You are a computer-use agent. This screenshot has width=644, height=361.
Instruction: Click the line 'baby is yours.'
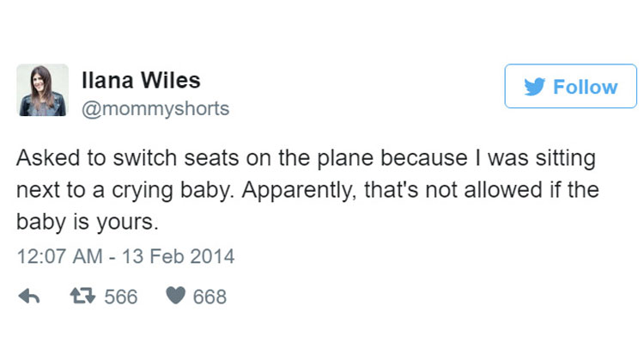(88, 222)
